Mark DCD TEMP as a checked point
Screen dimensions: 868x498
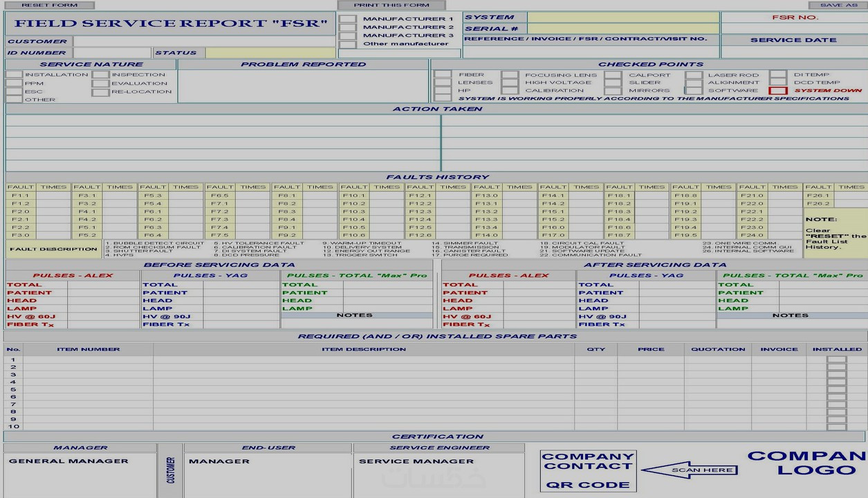(778, 83)
